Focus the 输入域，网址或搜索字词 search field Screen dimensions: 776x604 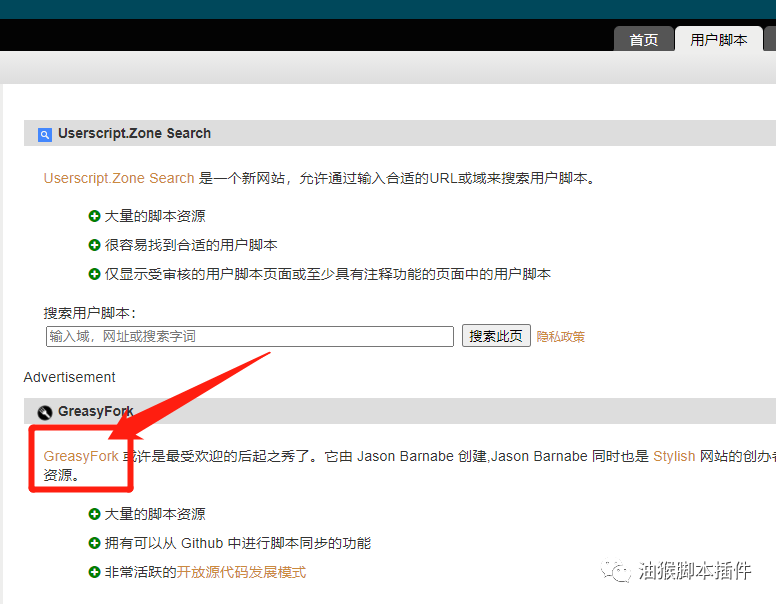[x=250, y=336]
